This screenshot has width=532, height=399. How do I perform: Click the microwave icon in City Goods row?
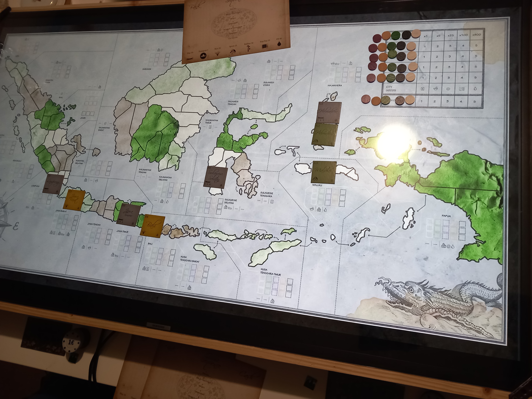tap(462, 89)
